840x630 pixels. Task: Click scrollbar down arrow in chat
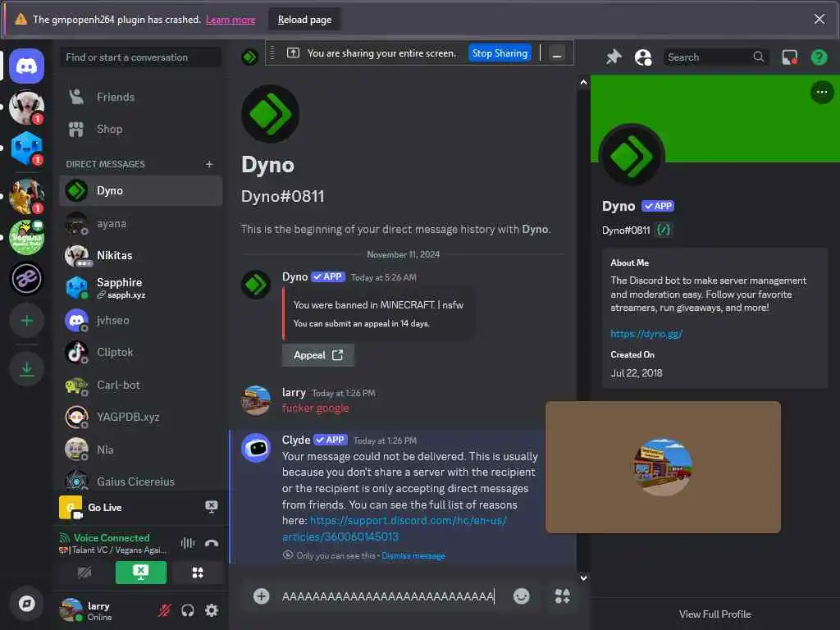(x=583, y=577)
